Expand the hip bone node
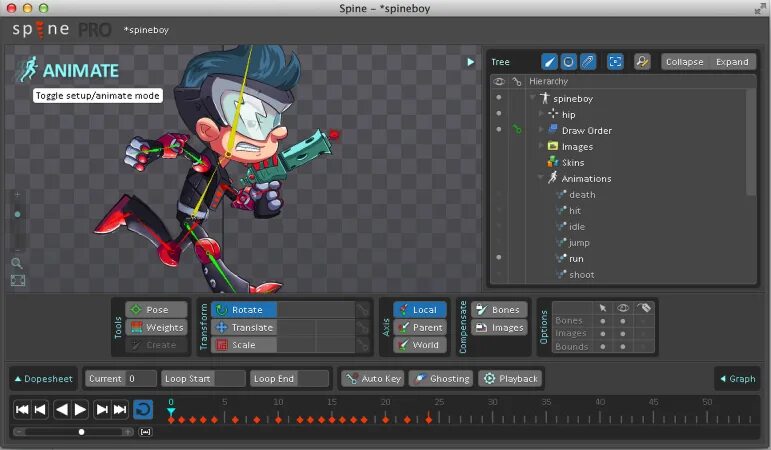Image resolution: width=771 pixels, height=450 pixels. [541, 114]
